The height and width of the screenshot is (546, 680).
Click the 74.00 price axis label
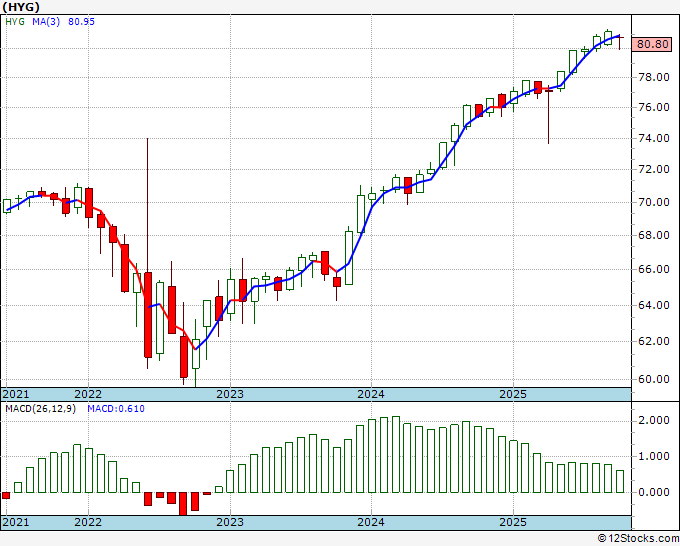654,138
